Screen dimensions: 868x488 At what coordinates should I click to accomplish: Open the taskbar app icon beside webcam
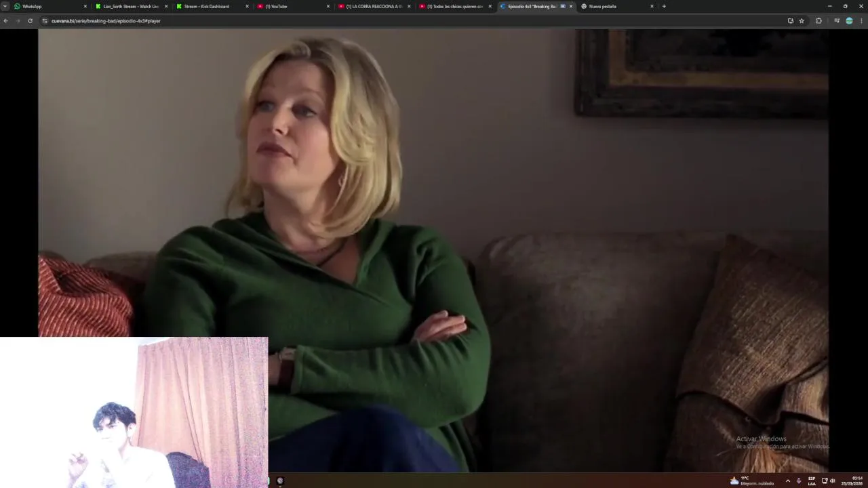pyautogui.click(x=280, y=481)
